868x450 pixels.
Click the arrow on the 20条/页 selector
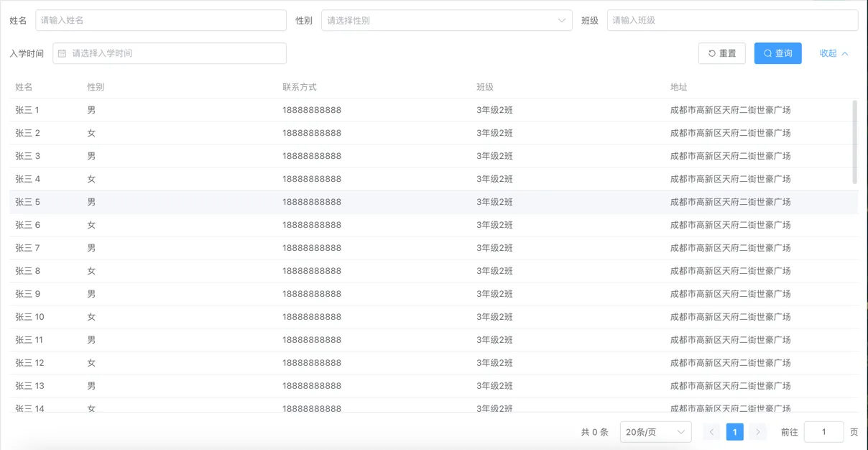point(680,431)
